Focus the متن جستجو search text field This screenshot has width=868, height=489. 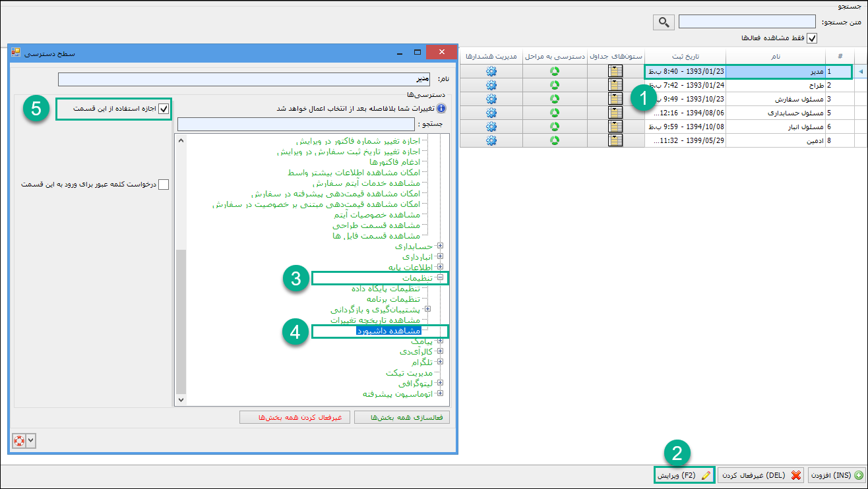(749, 22)
